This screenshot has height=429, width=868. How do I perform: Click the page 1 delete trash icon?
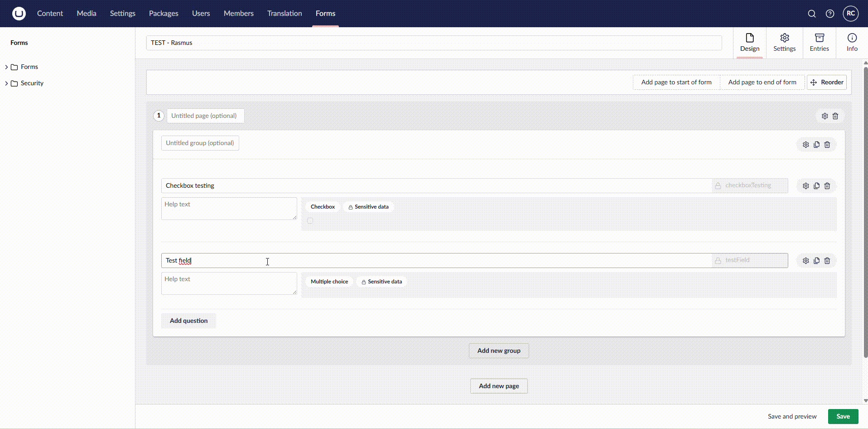[x=835, y=116]
